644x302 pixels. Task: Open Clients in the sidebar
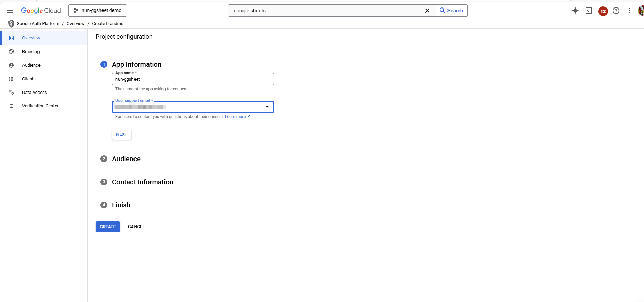(44, 79)
